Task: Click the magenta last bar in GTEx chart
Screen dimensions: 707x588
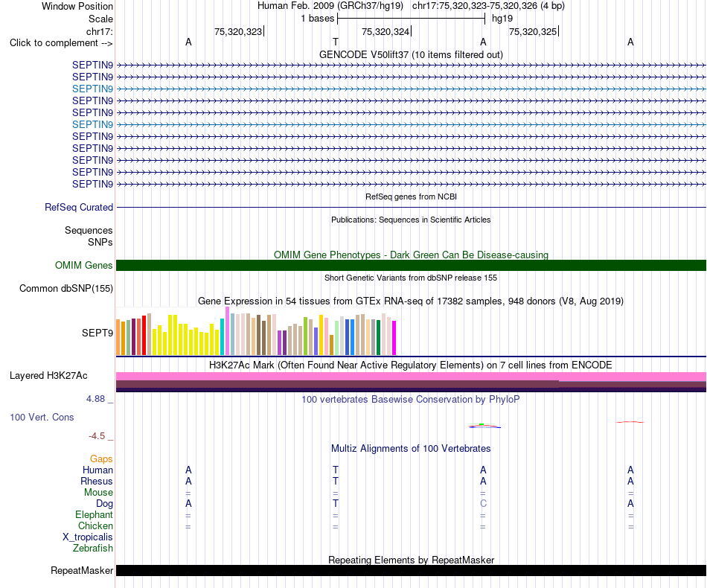Action: (394, 338)
